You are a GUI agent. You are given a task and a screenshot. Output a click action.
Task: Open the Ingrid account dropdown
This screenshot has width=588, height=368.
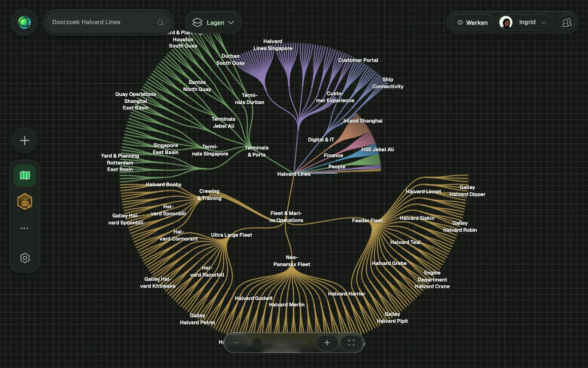[525, 22]
